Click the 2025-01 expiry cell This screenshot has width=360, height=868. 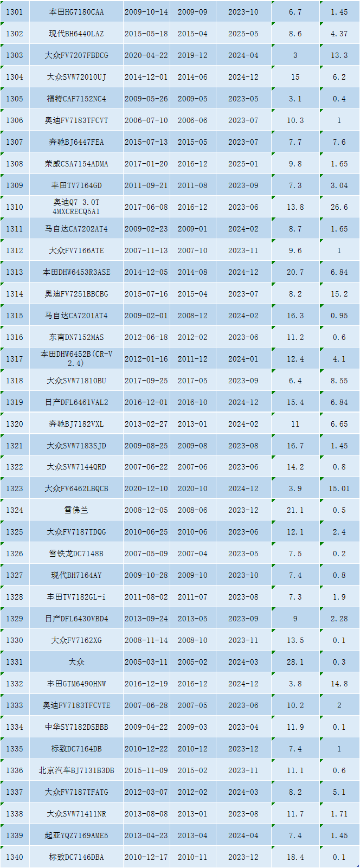tap(243, 164)
